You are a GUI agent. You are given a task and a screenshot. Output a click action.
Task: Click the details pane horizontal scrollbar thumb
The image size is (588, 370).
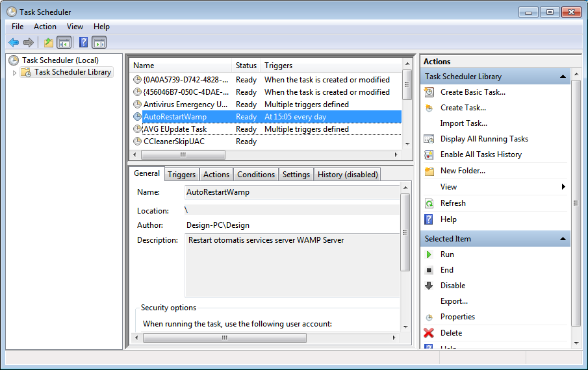point(225,338)
